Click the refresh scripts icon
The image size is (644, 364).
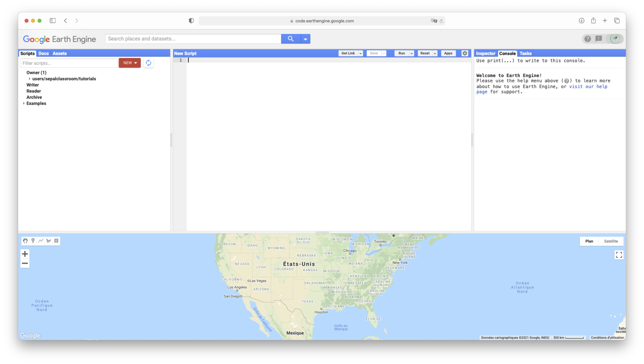coord(149,63)
